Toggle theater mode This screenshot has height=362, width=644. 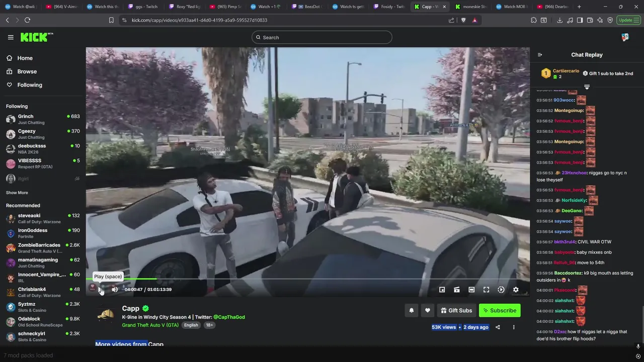[x=471, y=290]
